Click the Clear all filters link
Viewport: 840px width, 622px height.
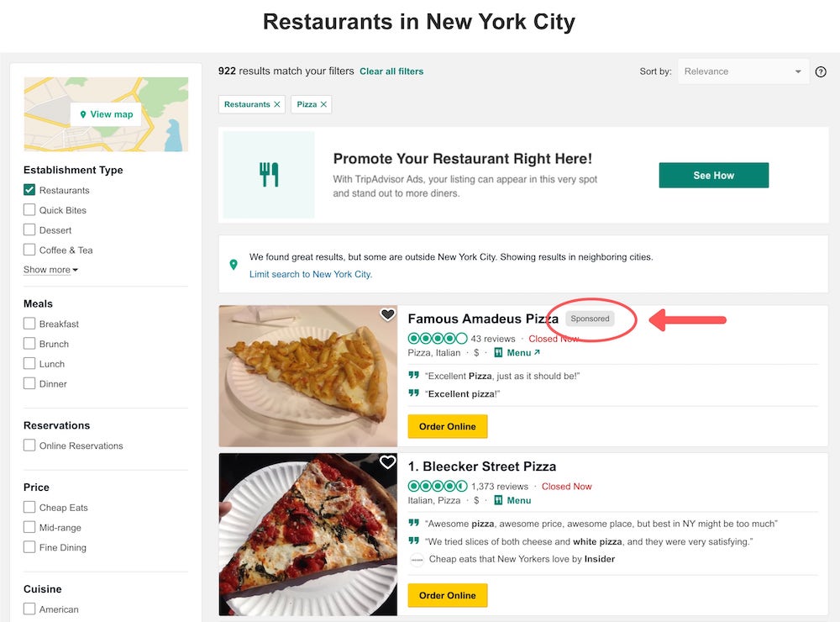[x=391, y=71]
